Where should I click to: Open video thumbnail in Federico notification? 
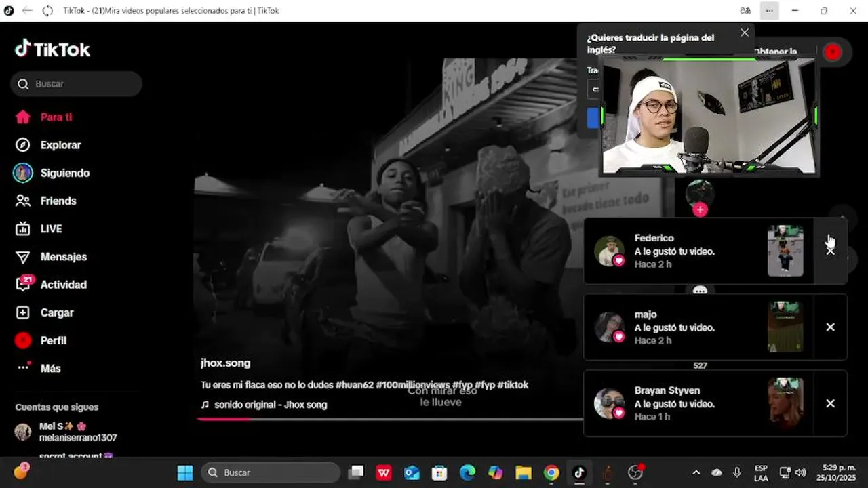[x=785, y=251]
